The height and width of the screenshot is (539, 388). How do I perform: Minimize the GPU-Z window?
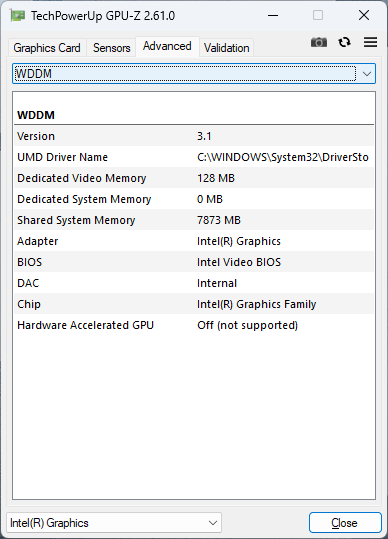(273, 15)
